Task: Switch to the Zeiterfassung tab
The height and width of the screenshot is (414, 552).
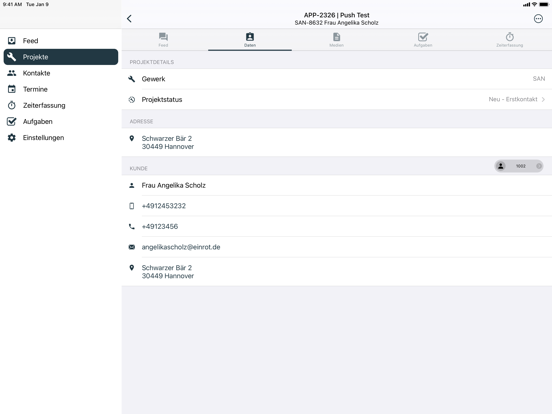Action: coord(509,40)
